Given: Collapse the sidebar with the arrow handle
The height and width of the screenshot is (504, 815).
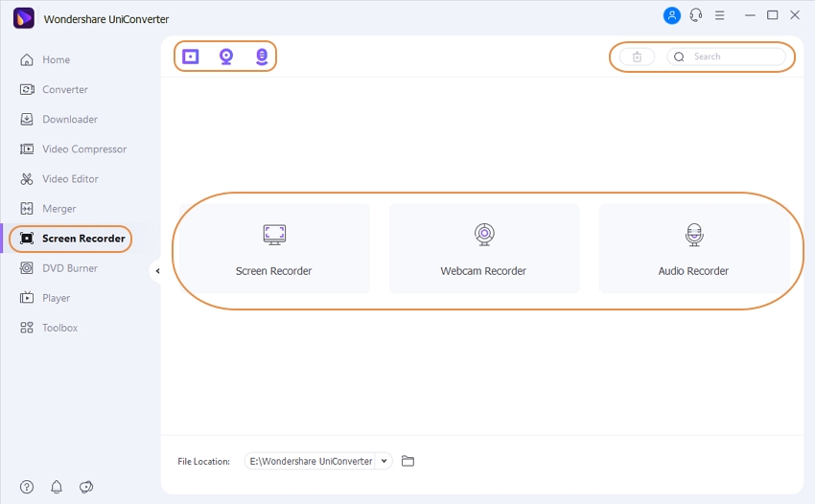Looking at the screenshot, I should (157, 271).
